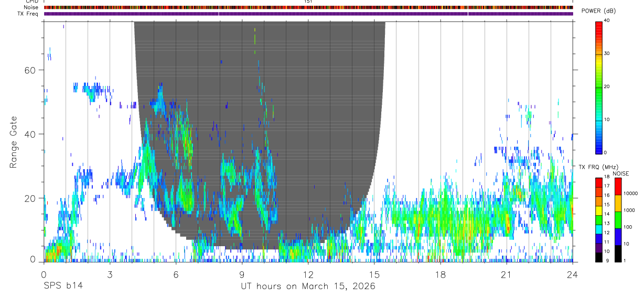644x297 pixels.
Task: Click TX FRQ scale value "13"
Action: [606, 223]
